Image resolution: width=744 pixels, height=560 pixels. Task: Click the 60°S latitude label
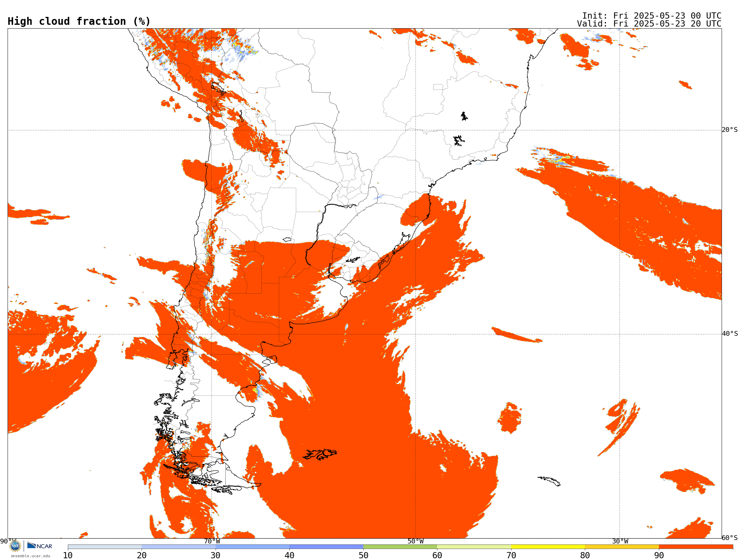(x=730, y=538)
